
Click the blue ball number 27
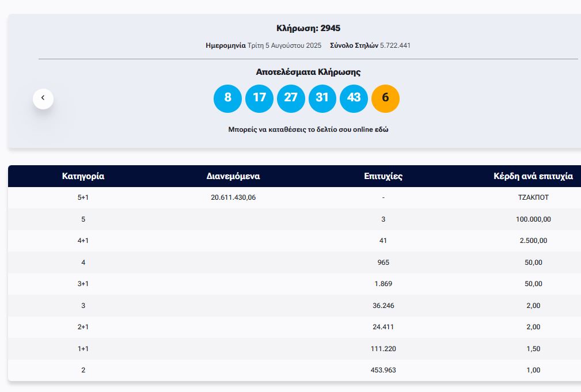291,98
